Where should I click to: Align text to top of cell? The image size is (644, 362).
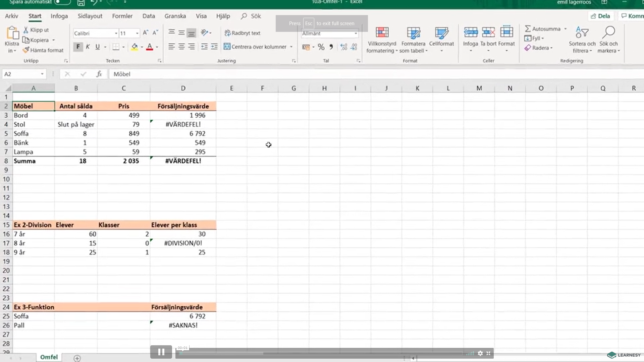click(171, 33)
